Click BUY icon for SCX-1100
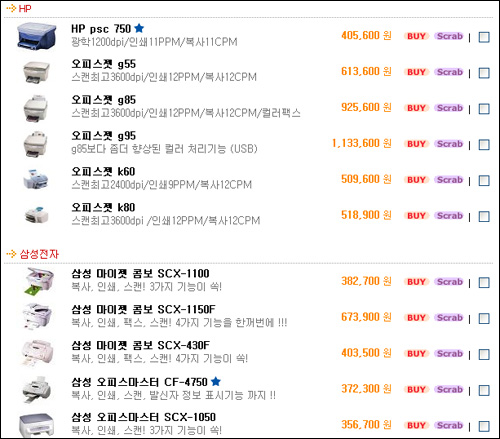 tap(416, 282)
